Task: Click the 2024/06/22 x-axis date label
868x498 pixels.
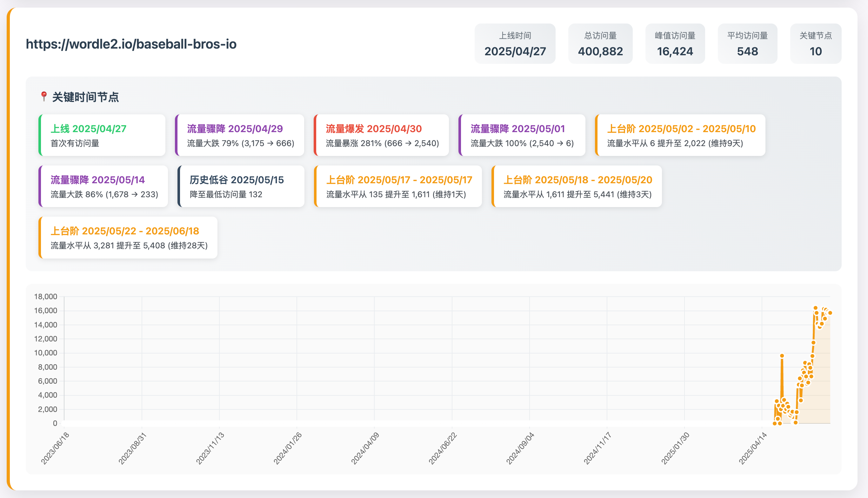Action: point(443,448)
